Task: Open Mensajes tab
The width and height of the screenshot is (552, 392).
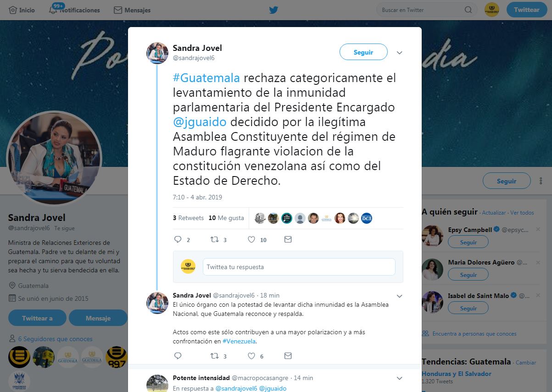Action: [x=132, y=10]
